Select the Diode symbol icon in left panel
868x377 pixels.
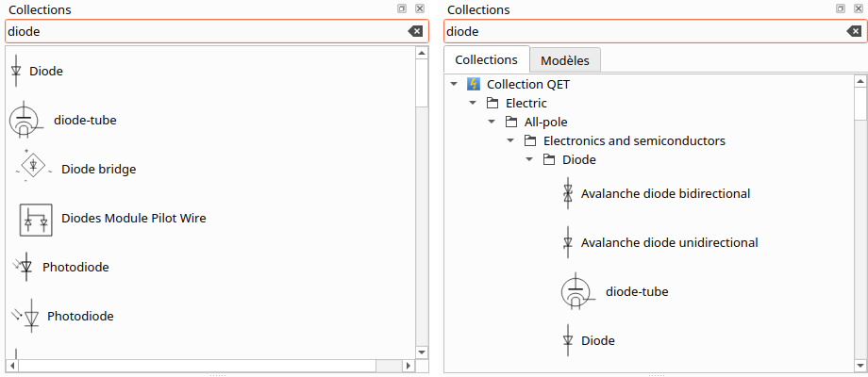pos(16,71)
